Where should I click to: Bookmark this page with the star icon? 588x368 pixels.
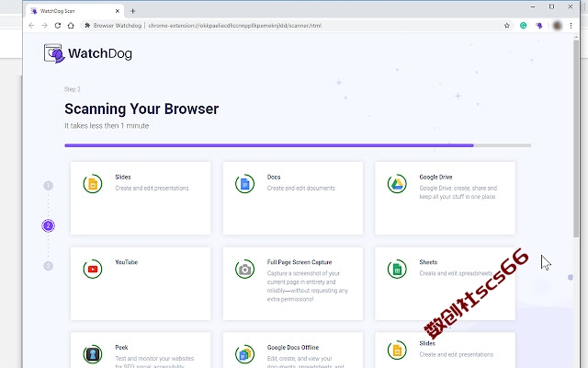[x=507, y=26]
